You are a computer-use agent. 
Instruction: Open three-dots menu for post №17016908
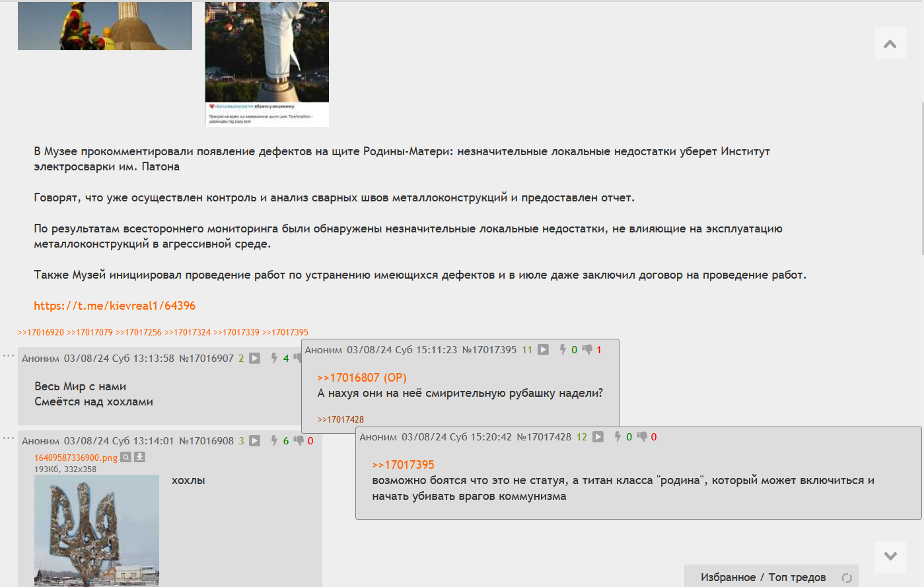[x=9, y=438]
